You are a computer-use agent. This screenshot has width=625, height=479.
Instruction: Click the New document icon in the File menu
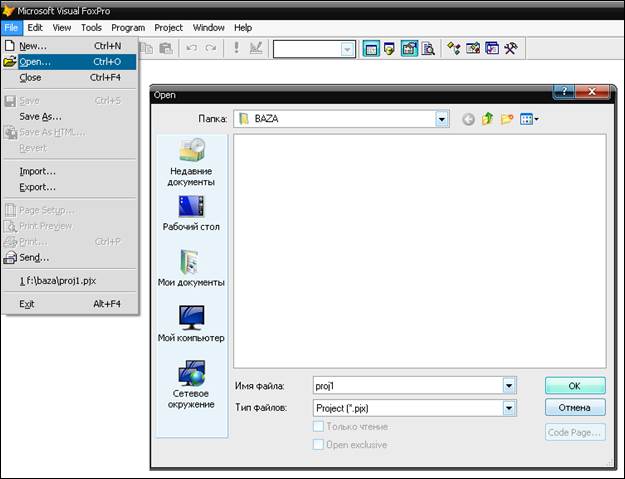coord(10,46)
